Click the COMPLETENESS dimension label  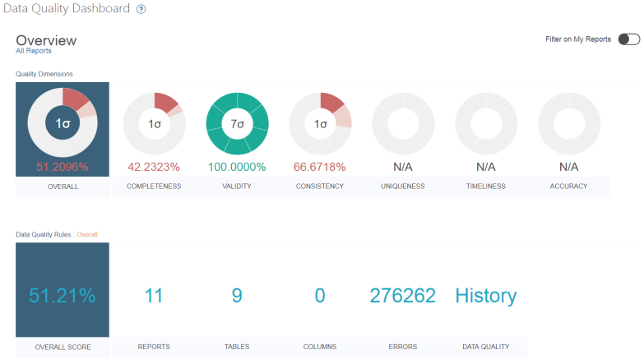point(154,186)
